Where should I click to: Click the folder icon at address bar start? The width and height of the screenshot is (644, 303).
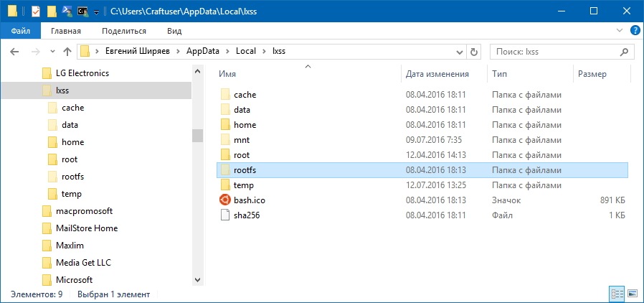tap(85, 52)
